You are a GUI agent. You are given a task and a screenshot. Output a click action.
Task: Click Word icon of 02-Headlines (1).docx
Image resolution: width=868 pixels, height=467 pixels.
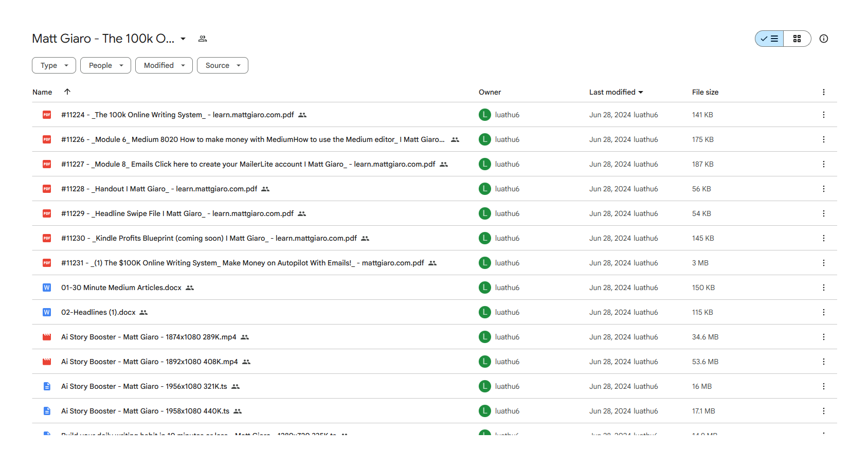[x=47, y=312]
